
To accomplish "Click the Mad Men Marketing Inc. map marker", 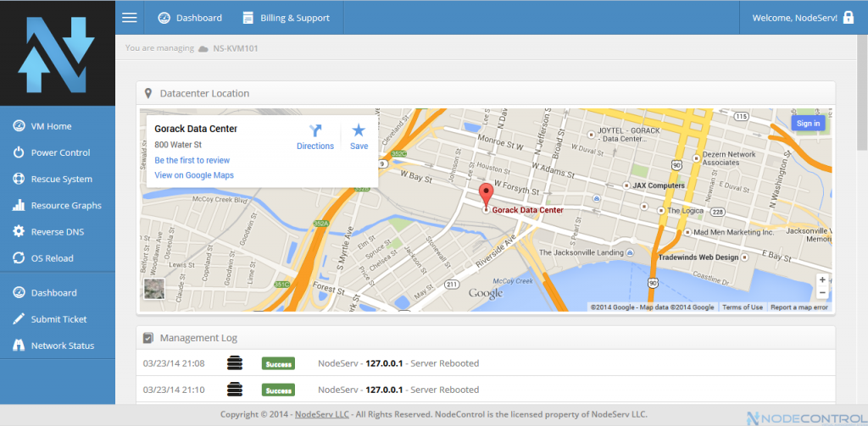I will tap(687, 232).
